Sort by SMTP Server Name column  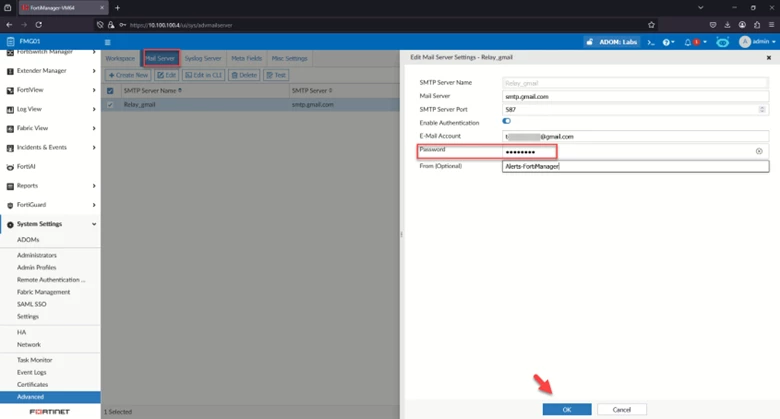click(152, 91)
